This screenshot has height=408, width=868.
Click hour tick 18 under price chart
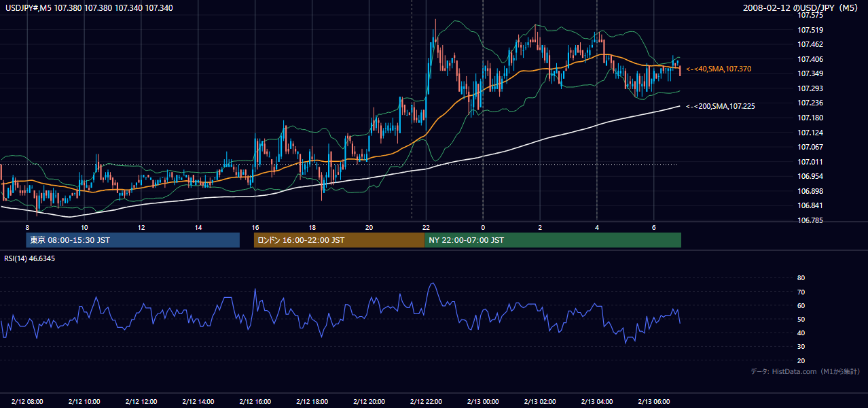click(x=312, y=227)
